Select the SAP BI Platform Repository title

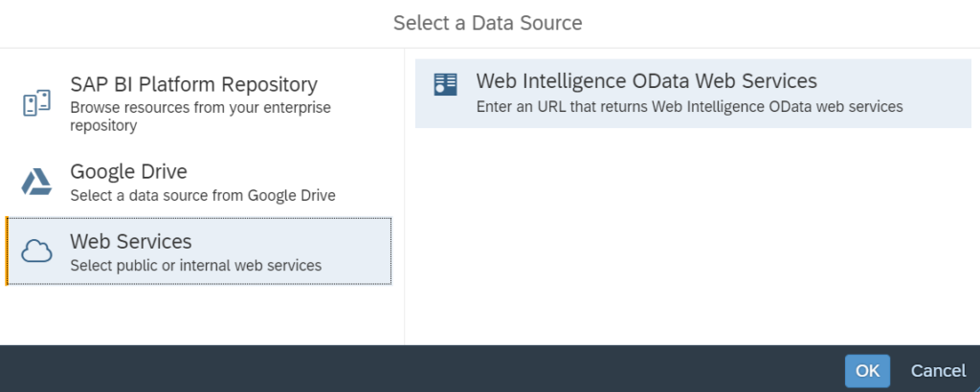[193, 84]
